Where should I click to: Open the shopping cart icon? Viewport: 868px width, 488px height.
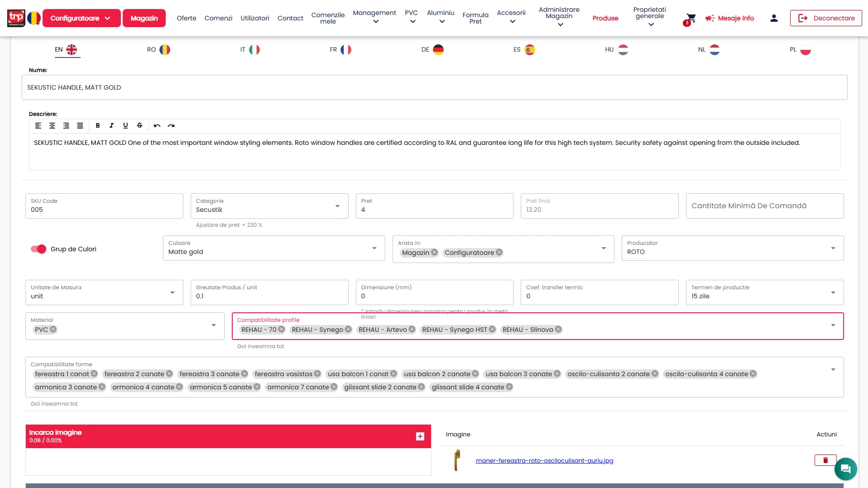pyautogui.click(x=691, y=18)
